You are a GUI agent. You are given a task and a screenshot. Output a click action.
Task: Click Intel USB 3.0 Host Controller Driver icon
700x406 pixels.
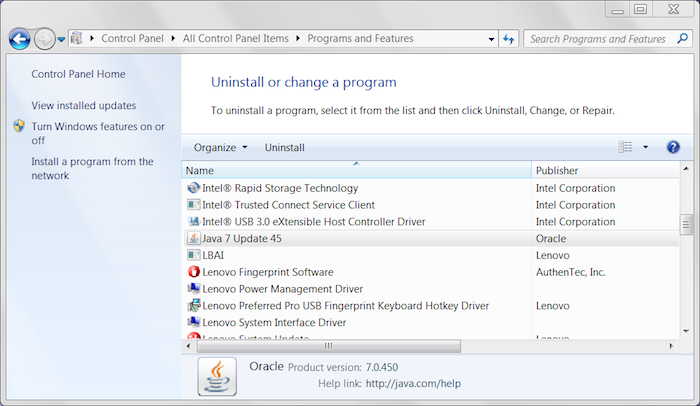pos(193,222)
